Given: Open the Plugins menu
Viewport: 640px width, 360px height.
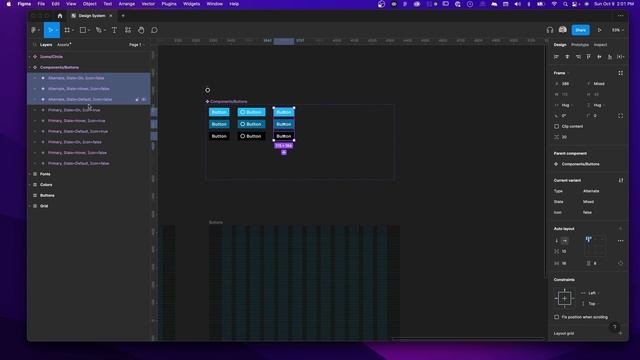Looking at the screenshot, I should (169, 4).
